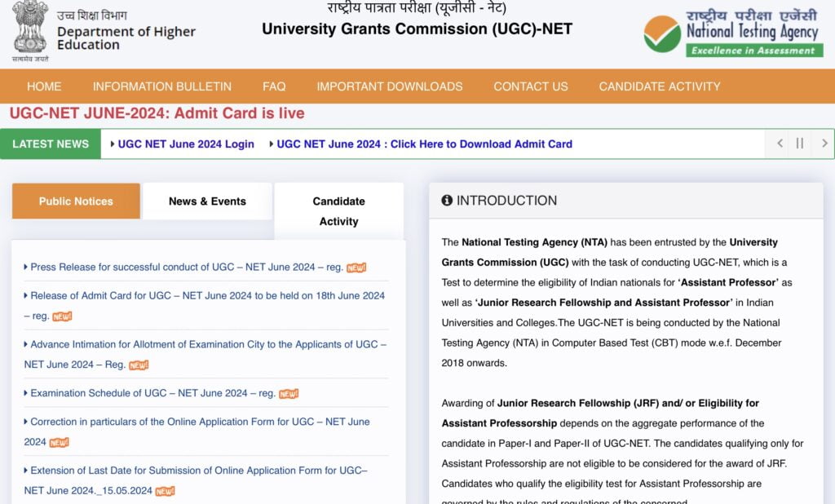Click NEW badge on Examination Schedule notice
835x504 pixels.
click(x=289, y=394)
